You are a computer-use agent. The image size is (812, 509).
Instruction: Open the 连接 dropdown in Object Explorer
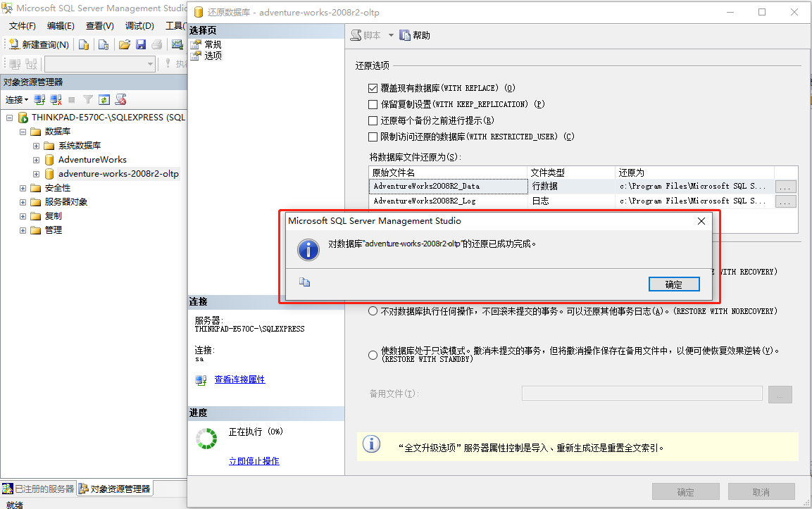pyautogui.click(x=17, y=99)
